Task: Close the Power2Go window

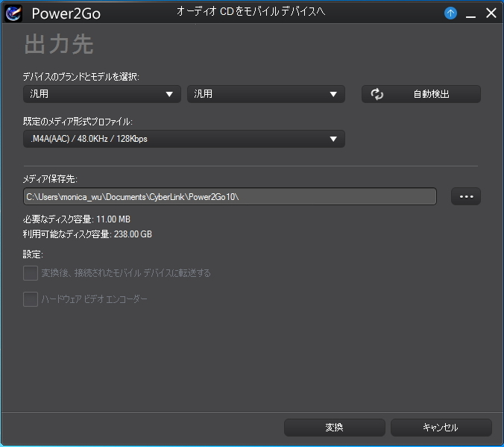Action: coord(491,13)
